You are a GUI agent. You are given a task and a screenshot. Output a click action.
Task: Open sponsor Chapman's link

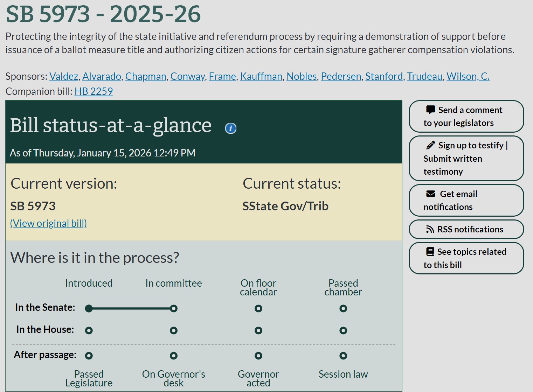click(x=146, y=76)
